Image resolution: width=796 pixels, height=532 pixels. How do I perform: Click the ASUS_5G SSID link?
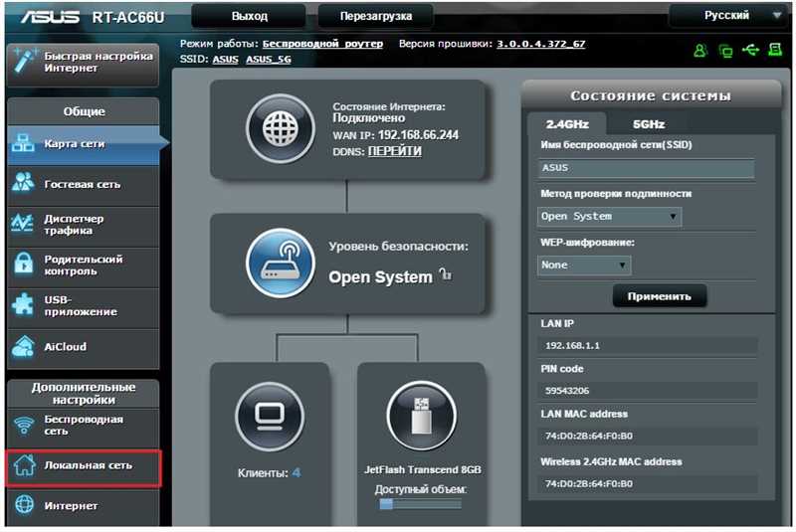click(x=269, y=60)
